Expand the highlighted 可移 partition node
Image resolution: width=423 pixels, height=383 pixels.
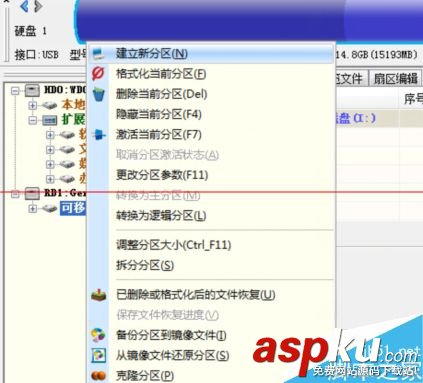(32, 209)
